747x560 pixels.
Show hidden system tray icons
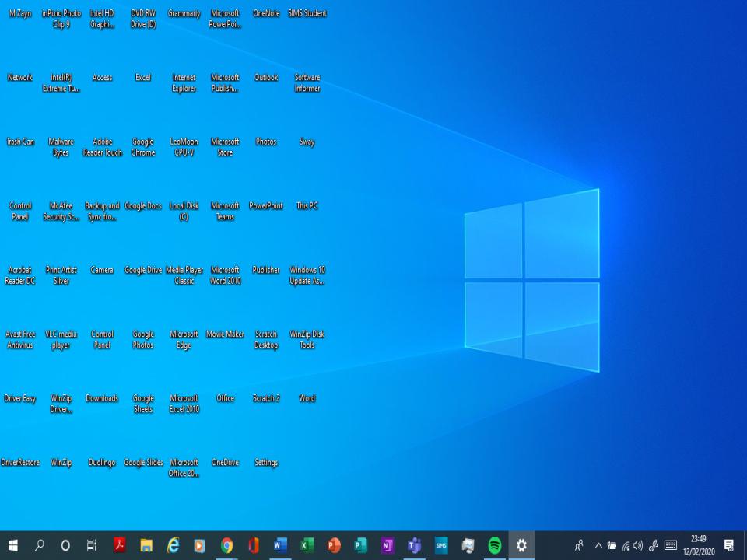click(x=598, y=546)
